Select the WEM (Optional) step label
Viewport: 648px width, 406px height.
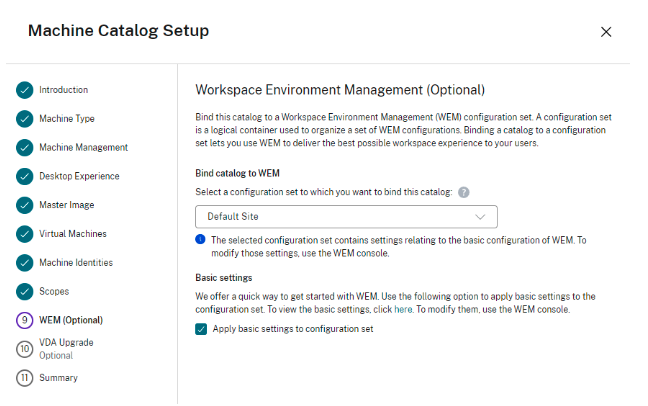click(70, 320)
